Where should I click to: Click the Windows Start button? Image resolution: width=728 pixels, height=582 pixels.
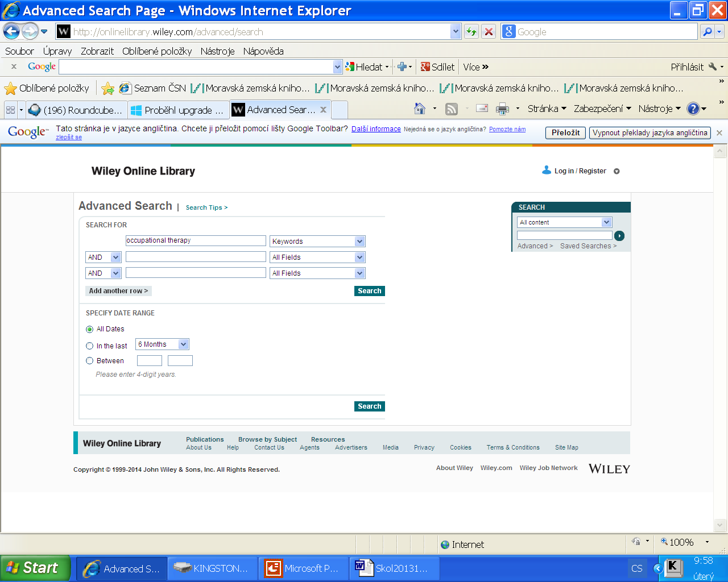(x=35, y=568)
